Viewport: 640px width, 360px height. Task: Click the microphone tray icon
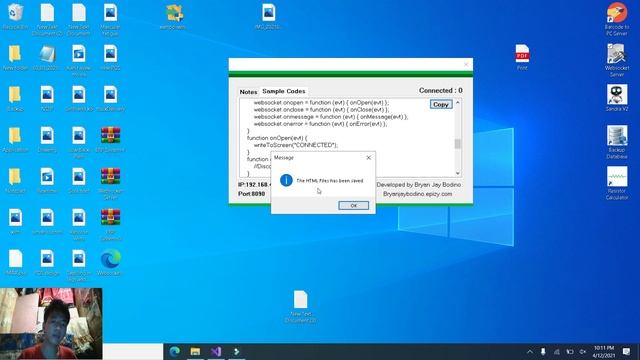543,351
